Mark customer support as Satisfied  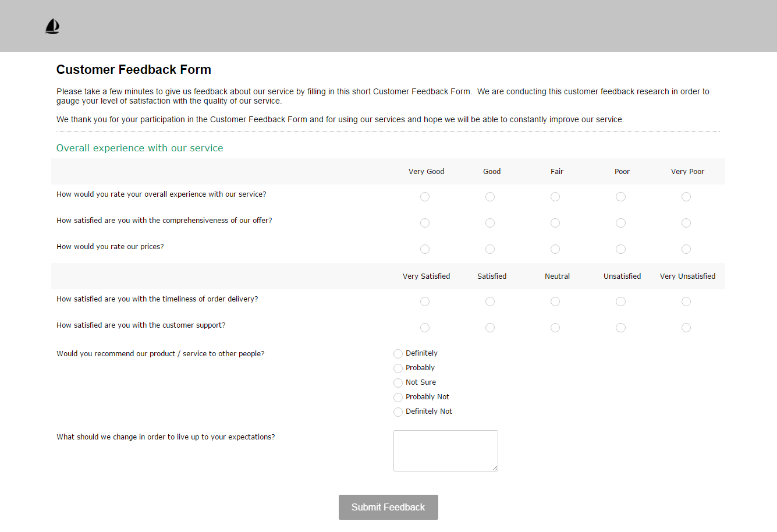[490, 328]
